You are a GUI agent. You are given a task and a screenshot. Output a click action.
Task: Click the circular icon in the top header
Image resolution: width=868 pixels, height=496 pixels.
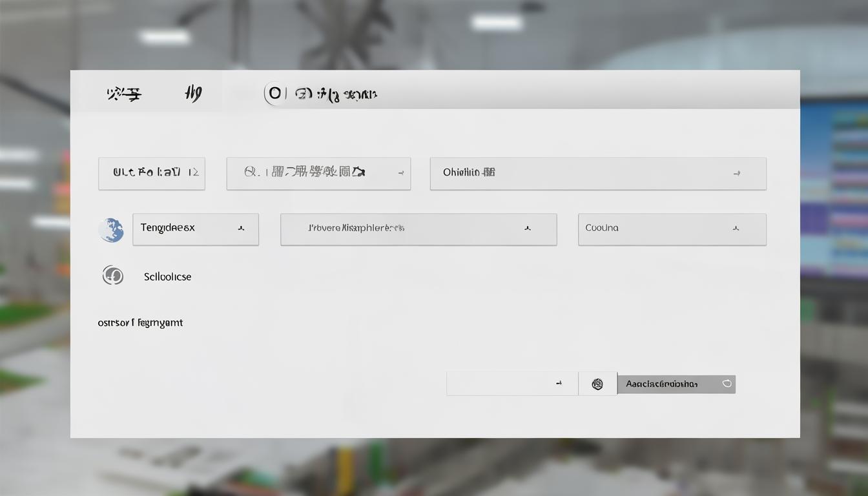(x=274, y=92)
